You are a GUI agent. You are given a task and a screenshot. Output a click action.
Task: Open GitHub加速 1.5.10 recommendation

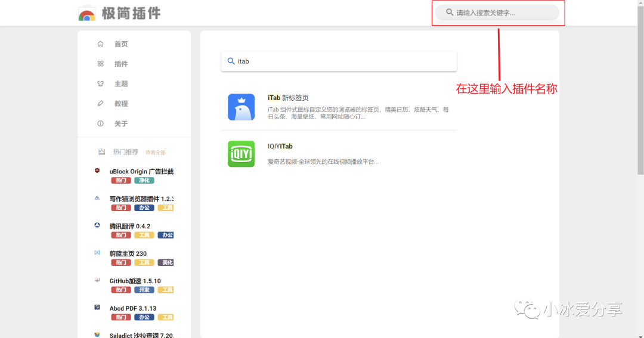(135, 281)
